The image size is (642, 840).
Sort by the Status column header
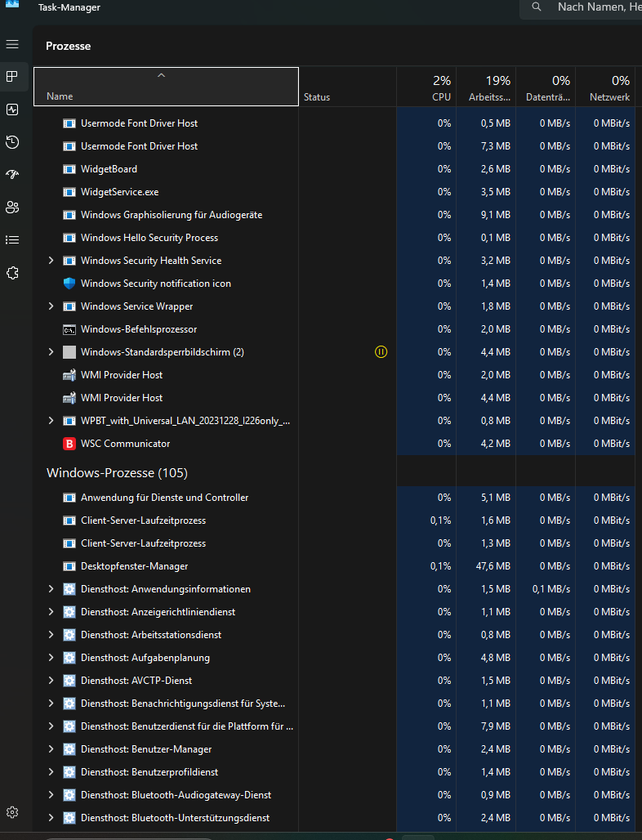click(347, 87)
